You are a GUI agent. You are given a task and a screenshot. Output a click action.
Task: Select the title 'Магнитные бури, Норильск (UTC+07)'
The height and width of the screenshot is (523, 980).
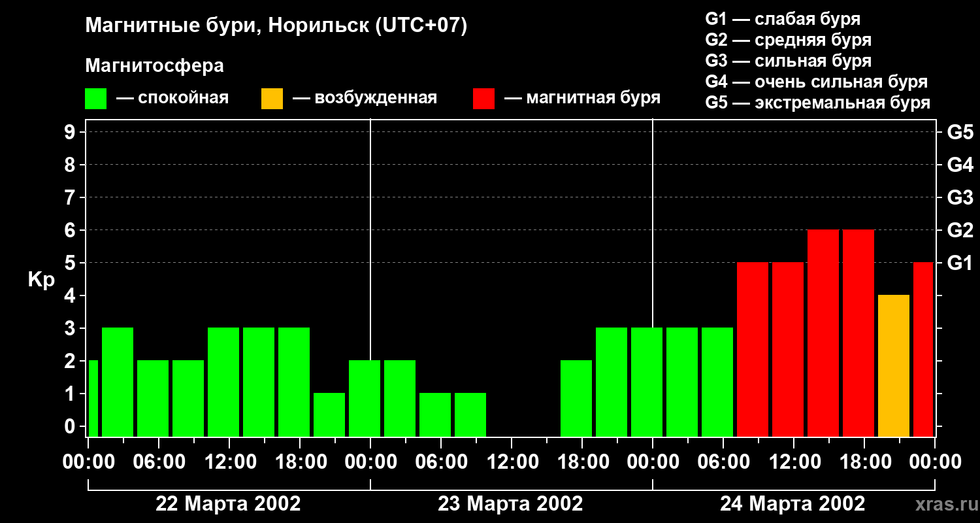click(x=276, y=27)
